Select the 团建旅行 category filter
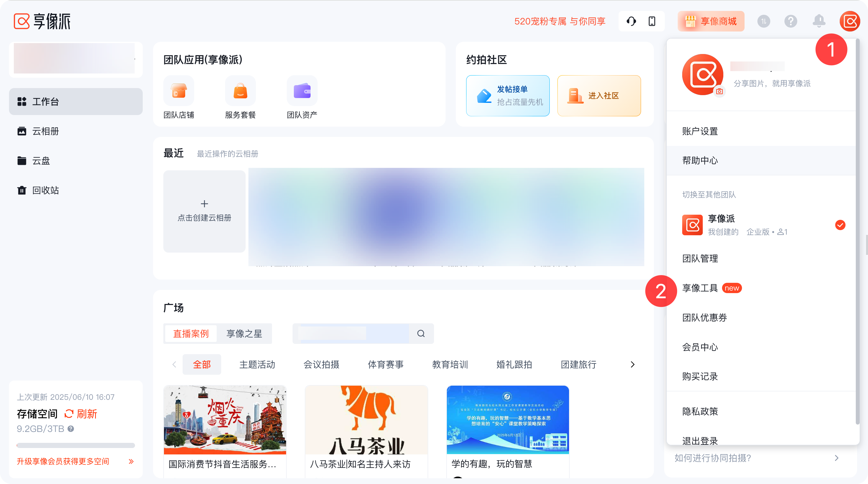Viewport: 868px width, 484px height. coord(579,364)
